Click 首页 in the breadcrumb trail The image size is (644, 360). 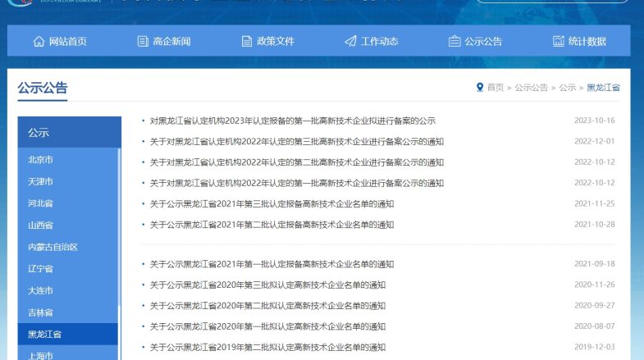[x=495, y=88]
